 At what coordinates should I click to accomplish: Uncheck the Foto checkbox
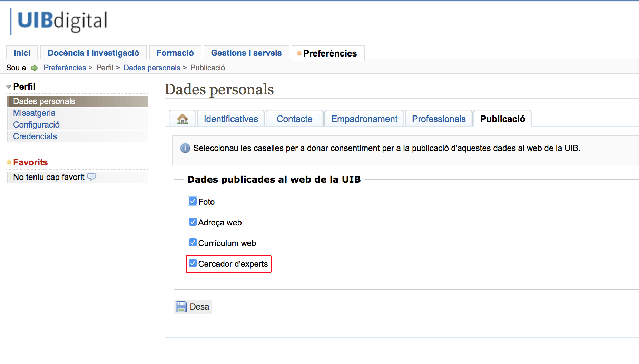[193, 201]
